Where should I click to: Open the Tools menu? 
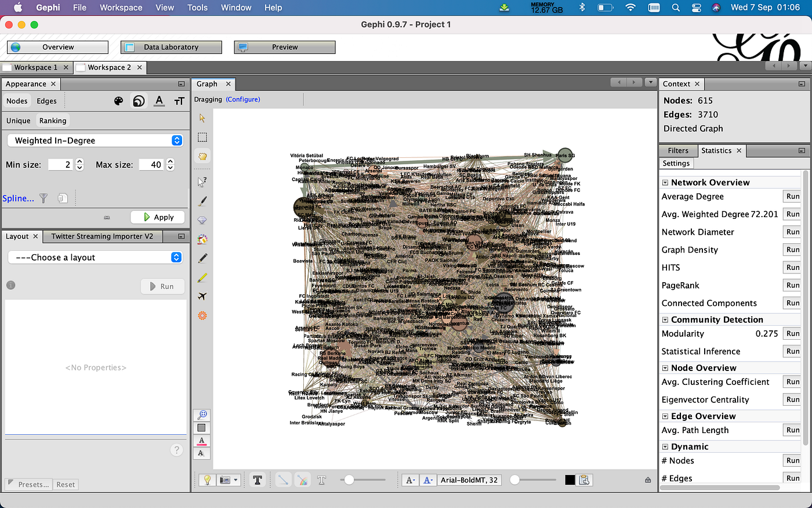[197, 8]
